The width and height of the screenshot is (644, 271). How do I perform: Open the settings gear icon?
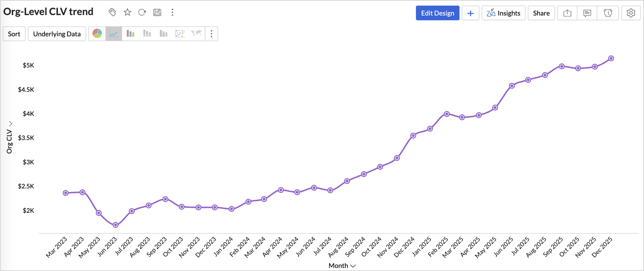[631, 13]
